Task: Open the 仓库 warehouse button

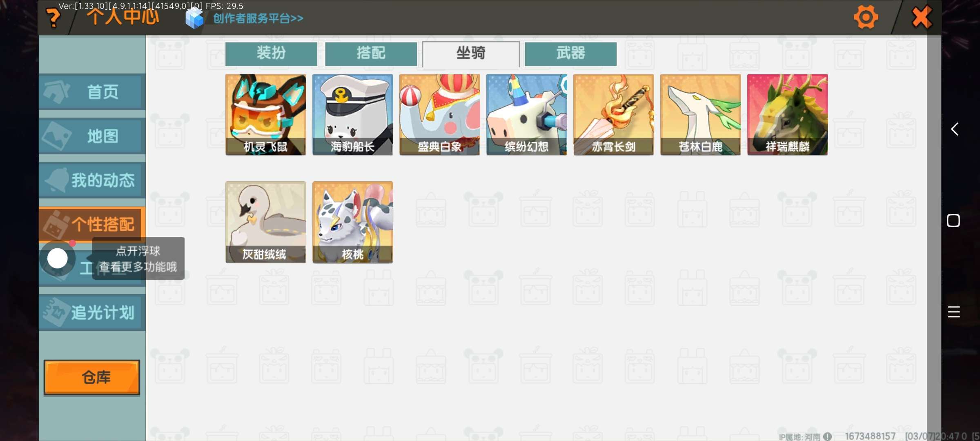Action: (x=92, y=377)
